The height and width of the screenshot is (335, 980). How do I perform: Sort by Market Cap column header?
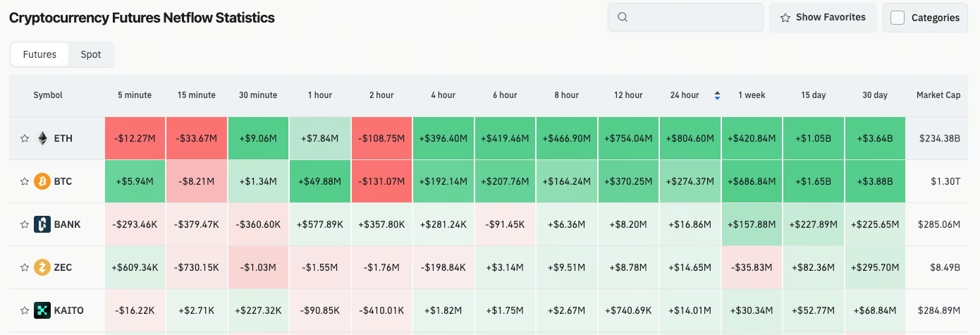pyautogui.click(x=938, y=95)
